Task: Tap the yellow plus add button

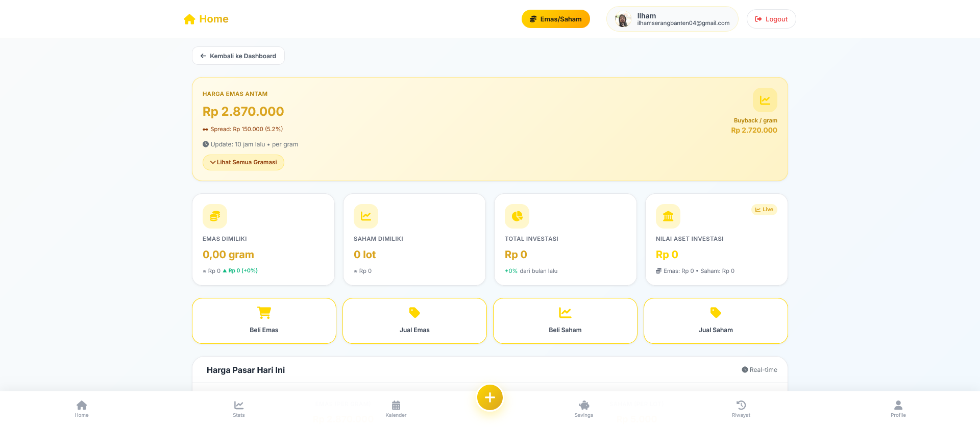Action: point(490,397)
